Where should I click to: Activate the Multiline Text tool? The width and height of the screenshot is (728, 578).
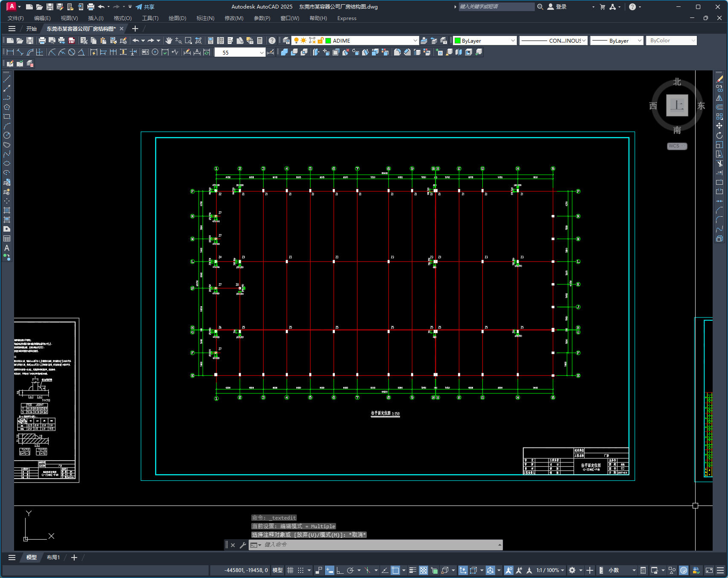coord(7,248)
